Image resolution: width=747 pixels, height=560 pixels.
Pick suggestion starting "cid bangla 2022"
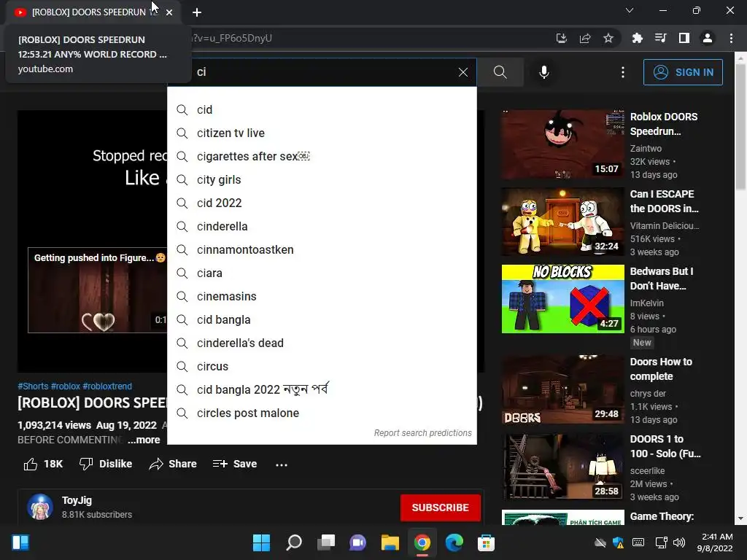click(322, 390)
